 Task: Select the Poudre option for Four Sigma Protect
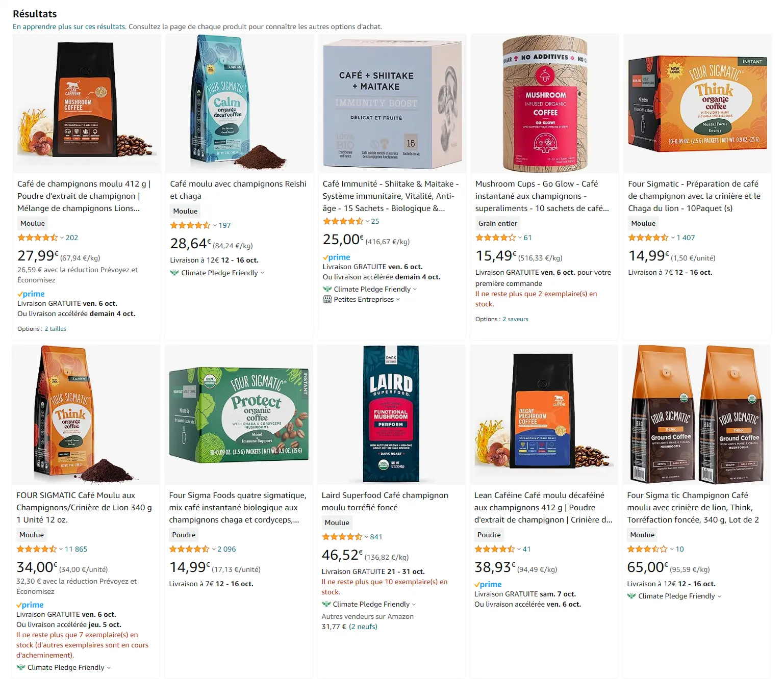coord(184,535)
